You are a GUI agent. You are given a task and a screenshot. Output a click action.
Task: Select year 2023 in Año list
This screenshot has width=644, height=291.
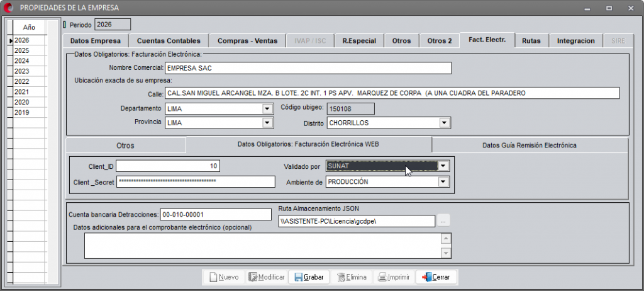pyautogui.click(x=30, y=71)
